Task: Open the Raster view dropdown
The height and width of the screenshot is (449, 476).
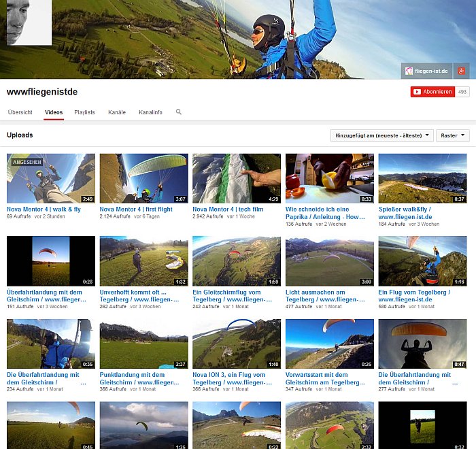Action: click(453, 135)
